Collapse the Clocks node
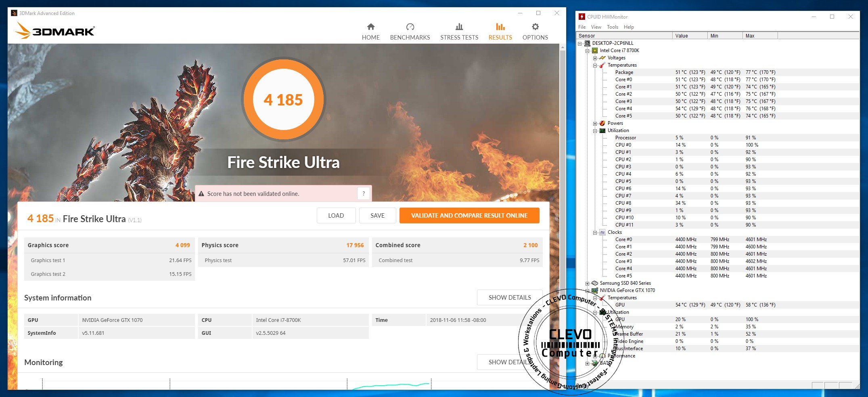Viewport: 868px width, 397px height. point(595,233)
